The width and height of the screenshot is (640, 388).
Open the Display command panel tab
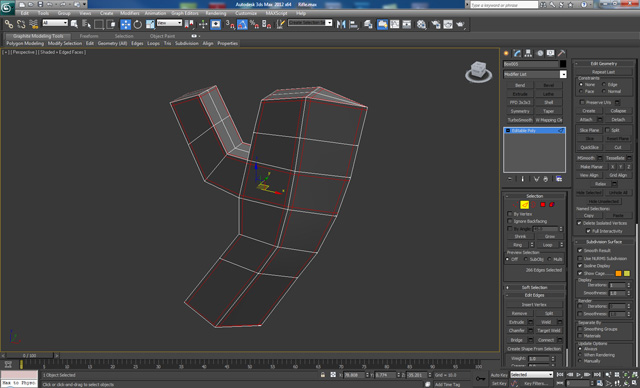click(551, 53)
